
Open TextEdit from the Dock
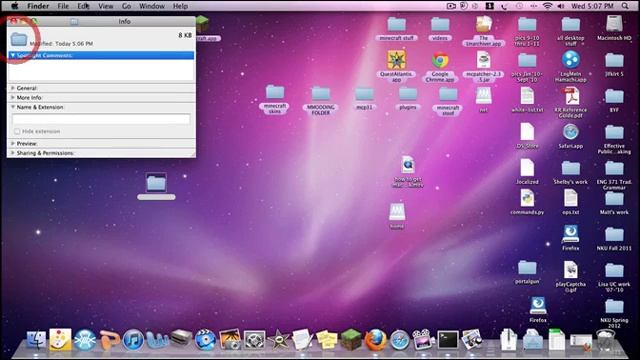pos(302,340)
